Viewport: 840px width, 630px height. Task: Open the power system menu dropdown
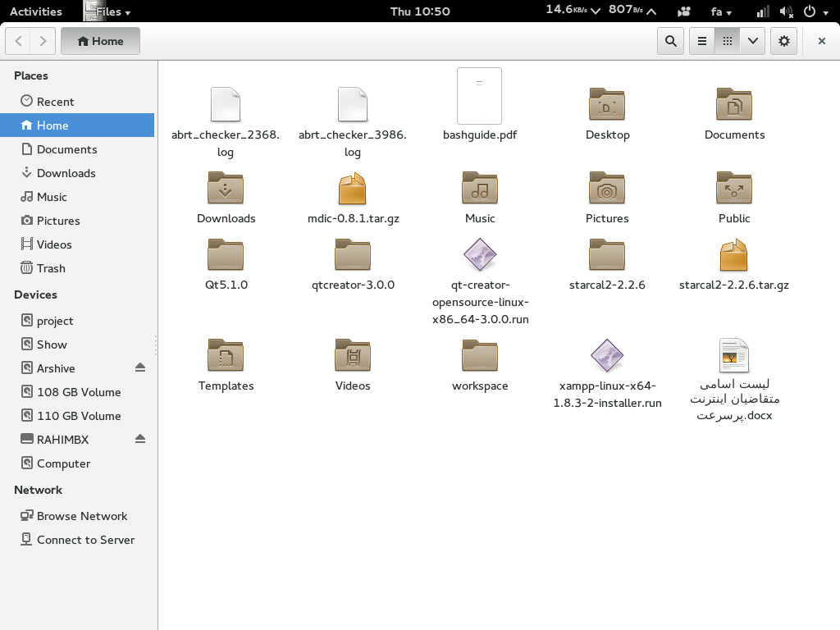coord(815,11)
